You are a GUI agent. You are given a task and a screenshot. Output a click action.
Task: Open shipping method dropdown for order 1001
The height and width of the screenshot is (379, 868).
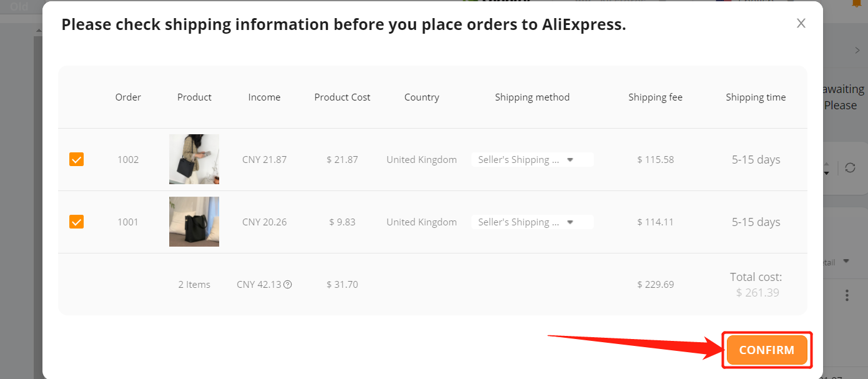532,222
